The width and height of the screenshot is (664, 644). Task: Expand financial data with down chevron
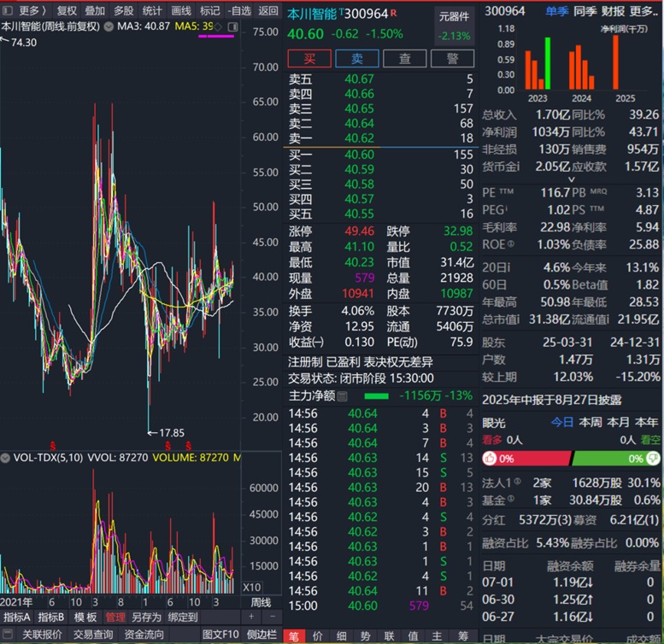(x=571, y=179)
